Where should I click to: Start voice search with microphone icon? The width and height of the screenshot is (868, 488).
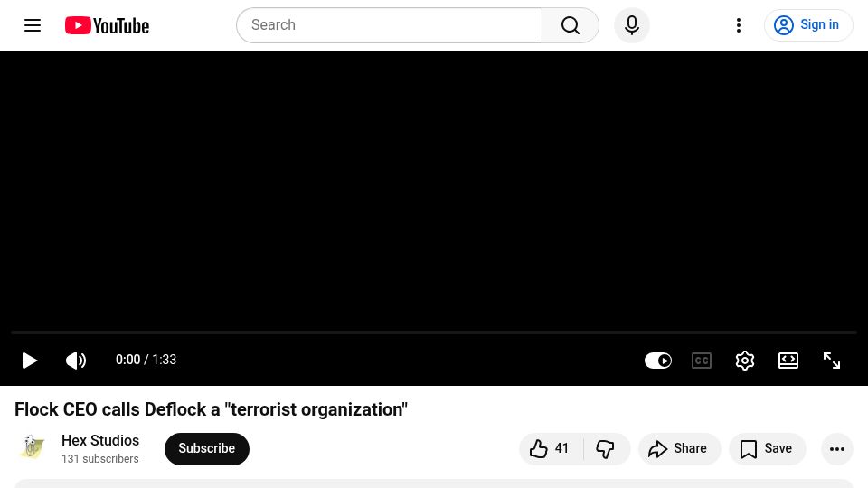point(632,25)
